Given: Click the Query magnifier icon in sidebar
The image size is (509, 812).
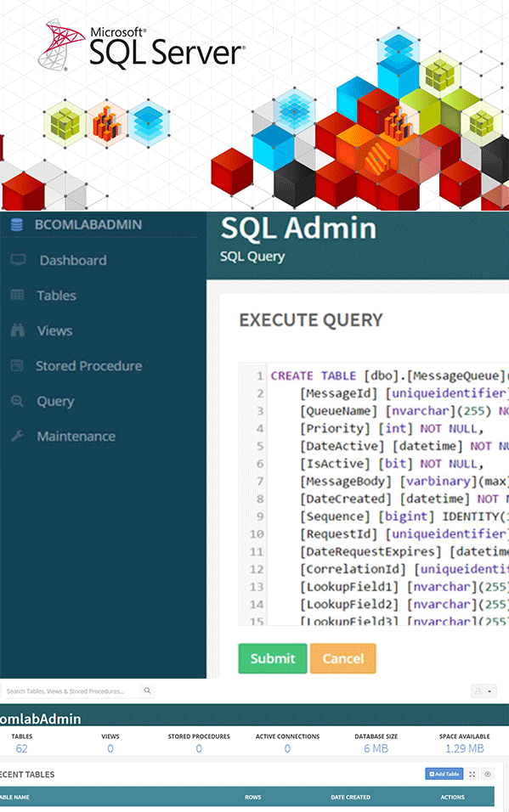Looking at the screenshot, I should 17,401.
